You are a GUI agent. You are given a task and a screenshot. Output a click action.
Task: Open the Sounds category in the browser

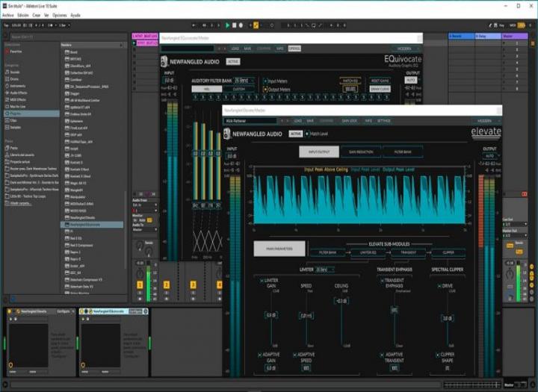tap(15, 72)
